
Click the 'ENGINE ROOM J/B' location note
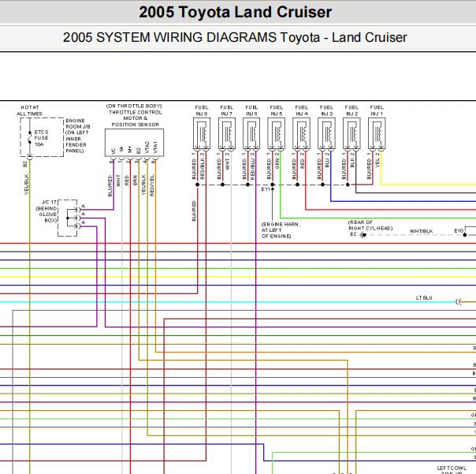(78, 136)
